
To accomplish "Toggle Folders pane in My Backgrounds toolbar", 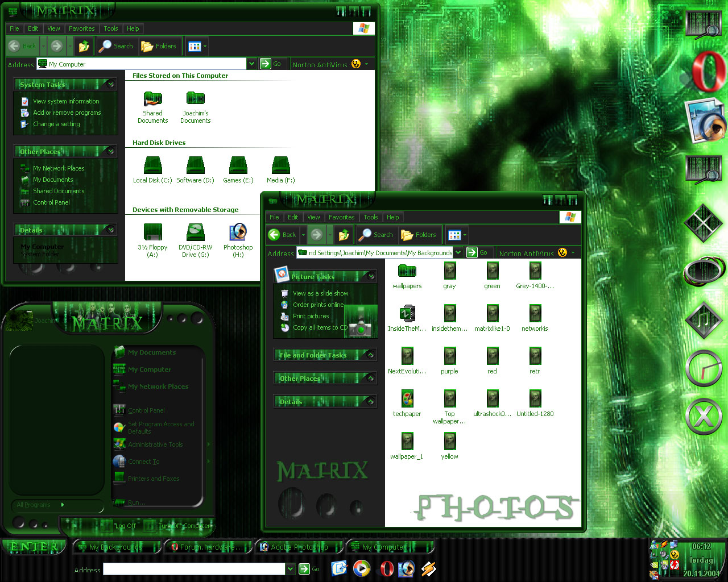I will (419, 235).
